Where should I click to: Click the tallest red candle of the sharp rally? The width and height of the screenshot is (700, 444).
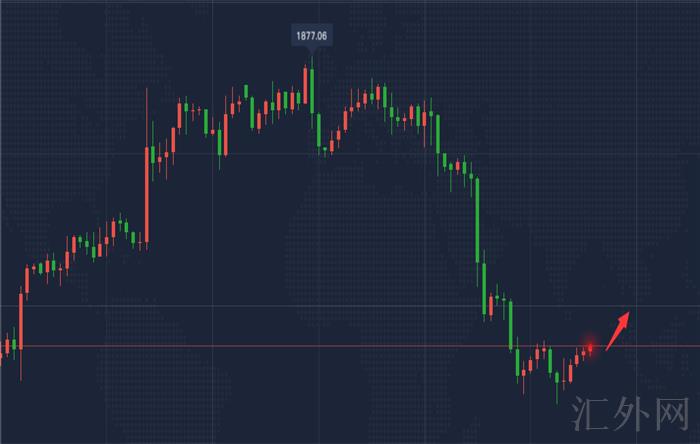(147, 195)
